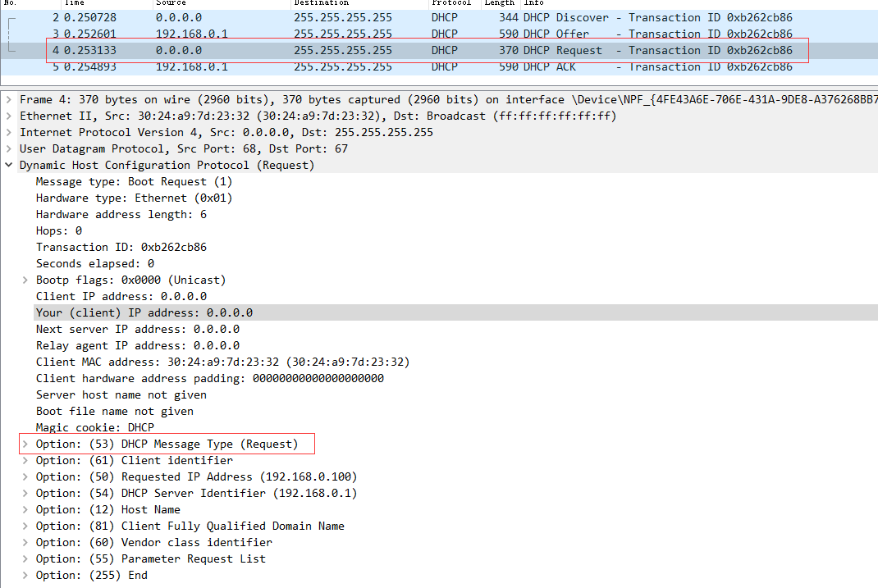This screenshot has width=878, height=588.
Task: Expand Option 50 Requested IP Address
Action: point(25,476)
